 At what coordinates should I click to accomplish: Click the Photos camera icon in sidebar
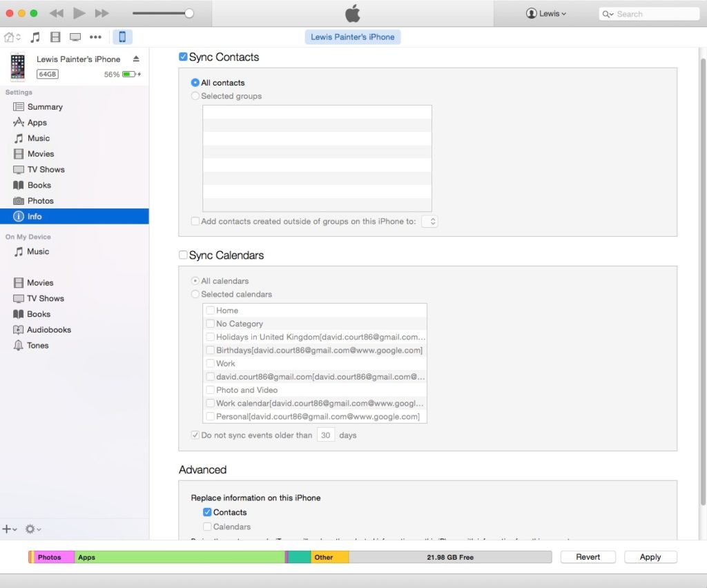(19, 201)
